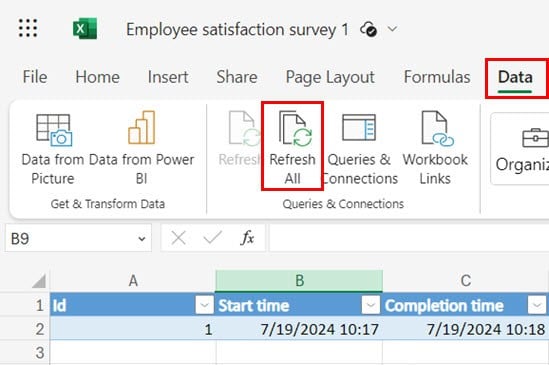The image size is (549, 365).
Task: Click the Excel logo icon
Action: pyautogui.click(x=85, y=29)
